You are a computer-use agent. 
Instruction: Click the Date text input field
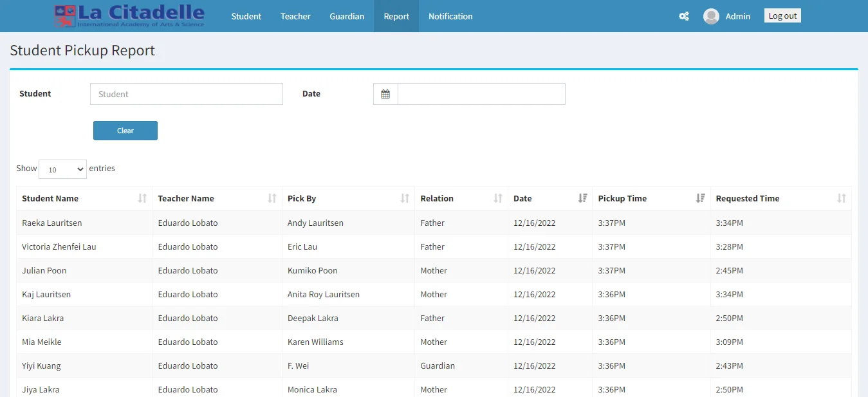(x=481, y=94)
